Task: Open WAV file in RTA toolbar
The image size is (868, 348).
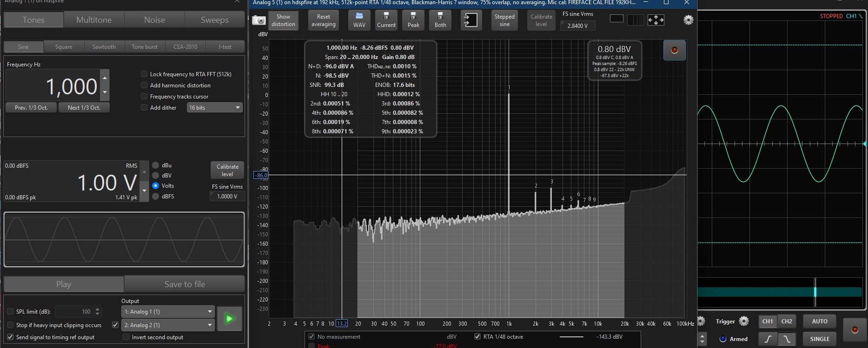Action: coord(359,20)
